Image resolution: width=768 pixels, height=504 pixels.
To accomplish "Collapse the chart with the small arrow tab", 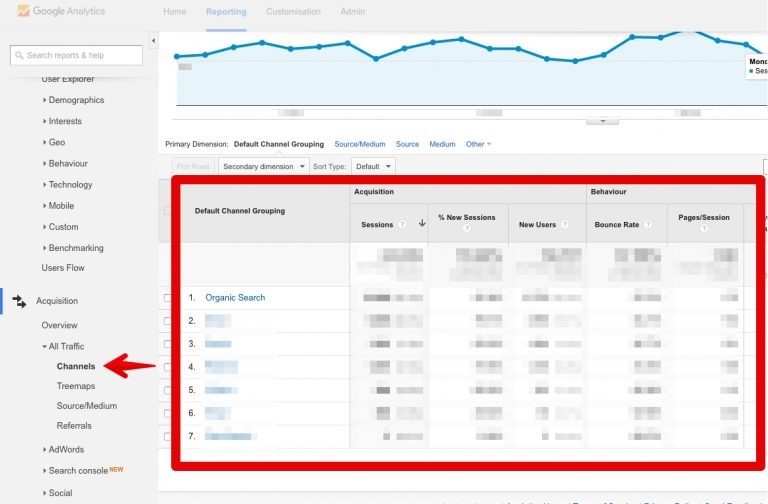I will tap(602, 121).
